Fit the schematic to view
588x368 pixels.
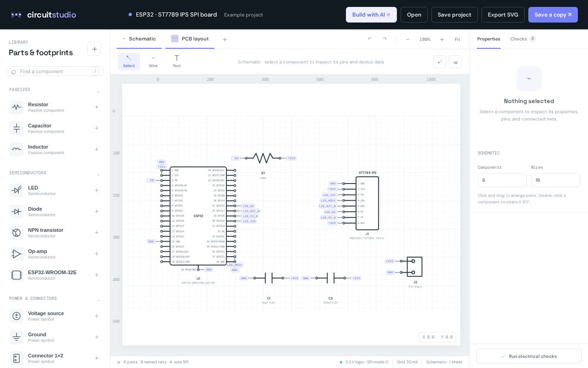coord(458,40)
